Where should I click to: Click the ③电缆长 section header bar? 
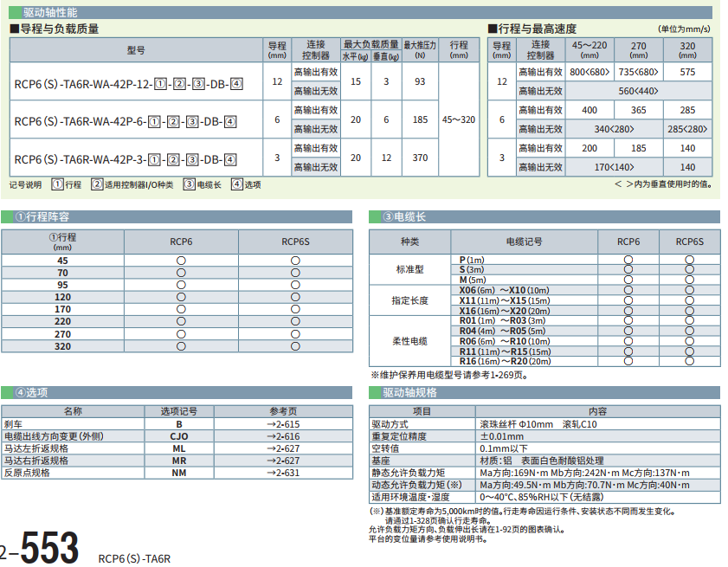(x=544, y=217)
